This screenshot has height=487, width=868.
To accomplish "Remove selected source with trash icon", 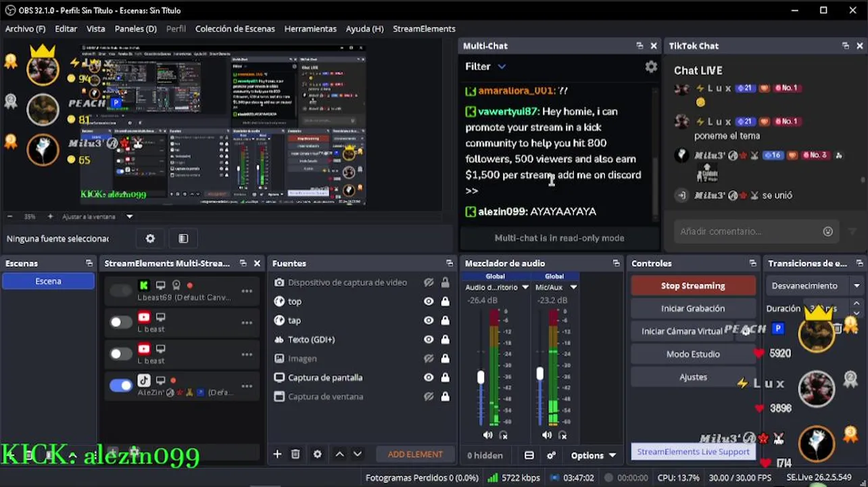I will [295, 454].
